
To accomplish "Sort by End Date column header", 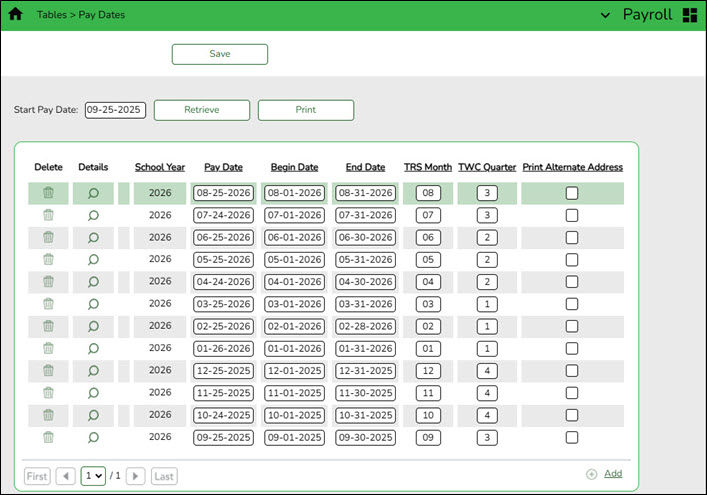I will [x=365, y=167].
